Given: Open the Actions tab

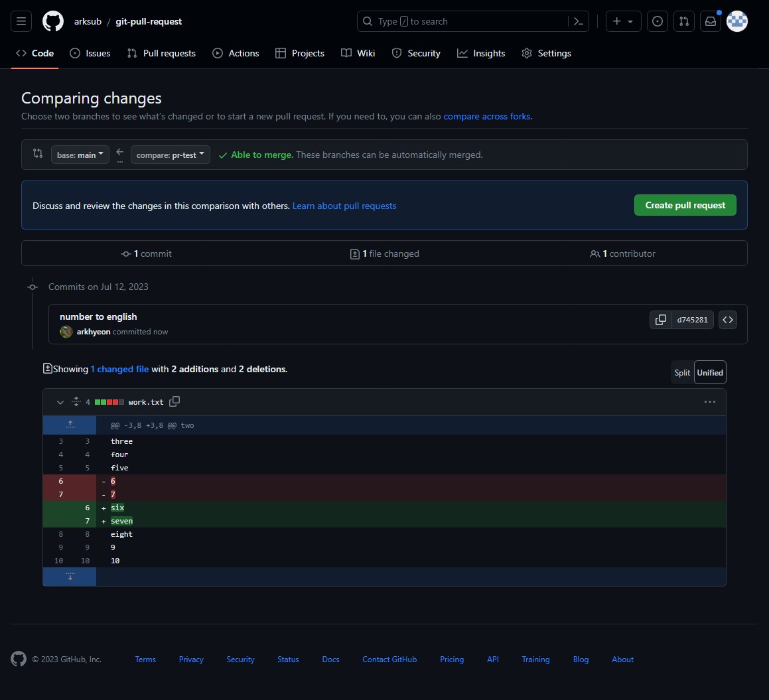Looking at the screenshot, I should pos(236,53).
